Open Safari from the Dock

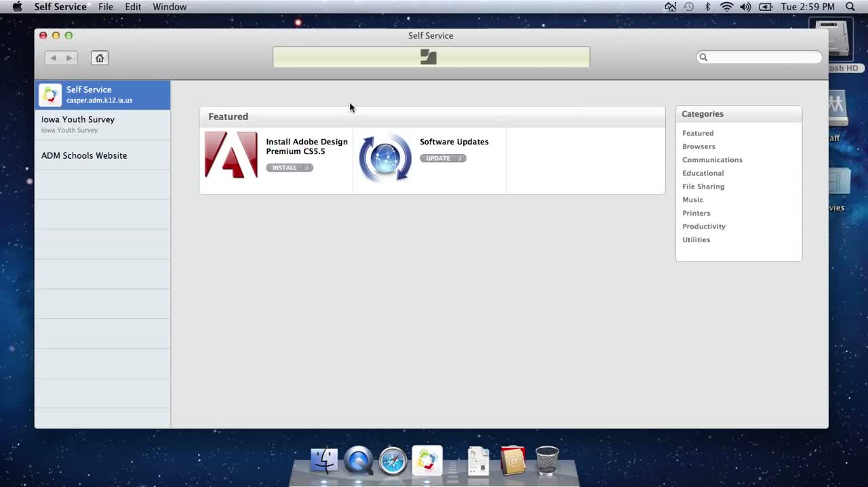393,461
